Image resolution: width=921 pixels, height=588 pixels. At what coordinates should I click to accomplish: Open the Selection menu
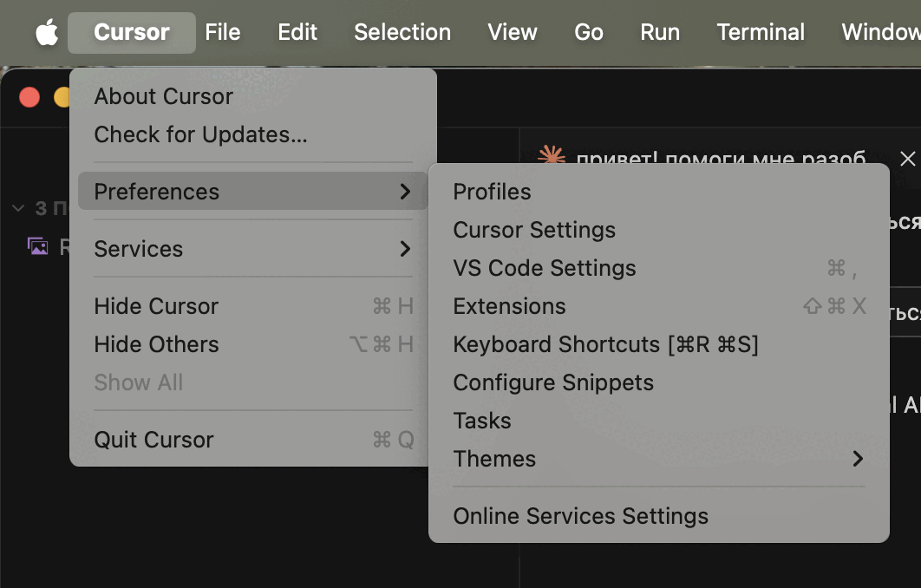[x=402, y=32]
